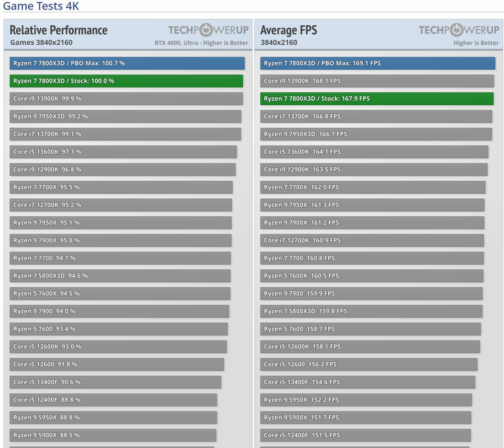The width and height of the screenshot is (504, 448).
Task: Select the Ryzen 5 7600 158.7 FPS bar
Action: coord(371,329)
